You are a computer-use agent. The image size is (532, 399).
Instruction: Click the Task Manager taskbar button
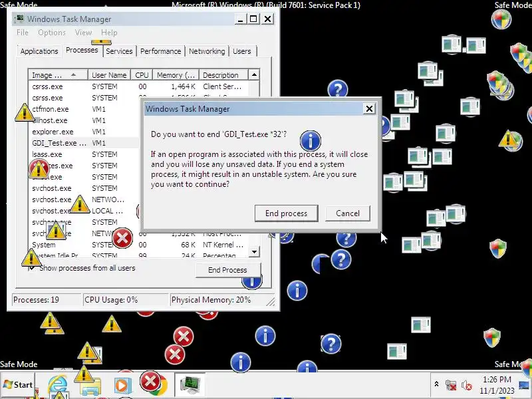(190, 386)
